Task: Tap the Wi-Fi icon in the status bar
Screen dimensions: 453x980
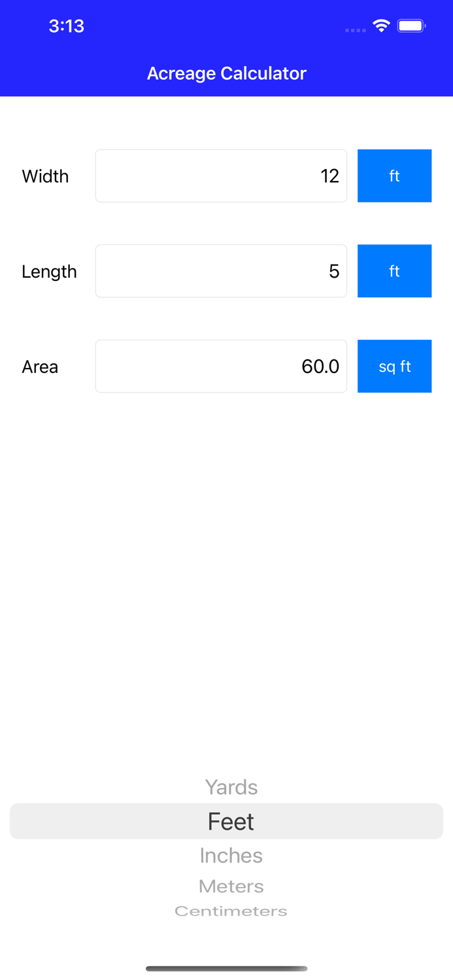Action: [x=381, y=26]
